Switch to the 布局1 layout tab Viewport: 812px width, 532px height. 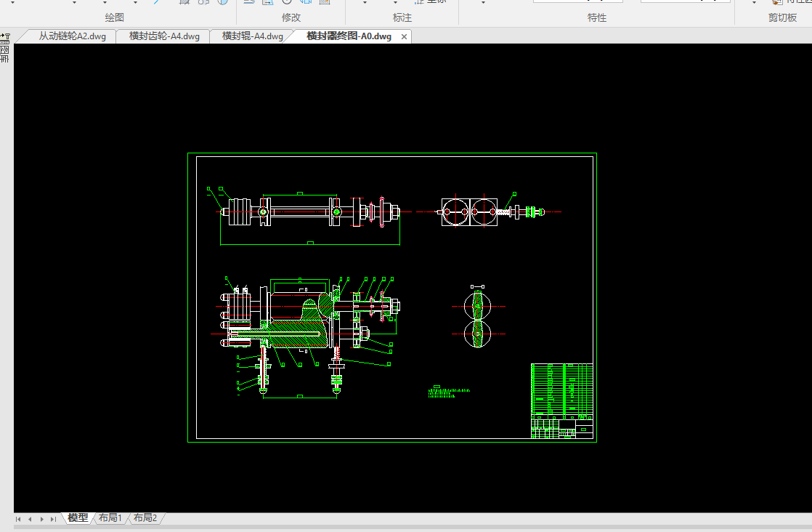click(110, 517)
